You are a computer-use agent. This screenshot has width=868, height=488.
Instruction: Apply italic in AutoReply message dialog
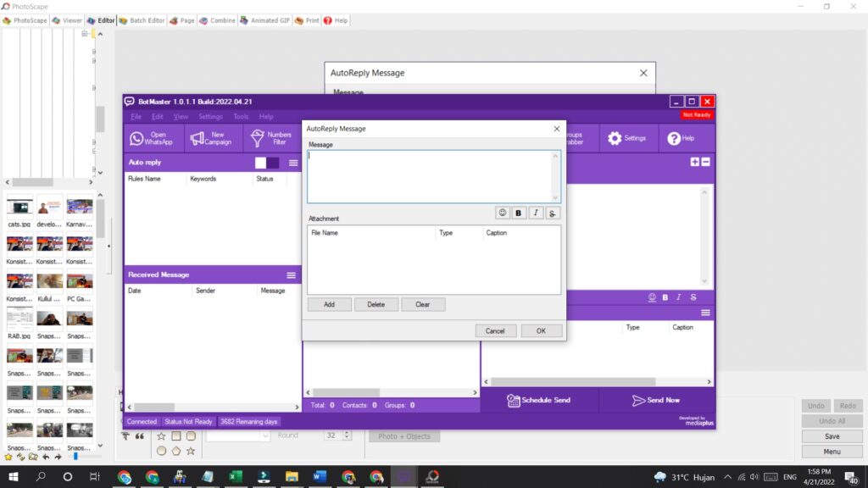536,213
